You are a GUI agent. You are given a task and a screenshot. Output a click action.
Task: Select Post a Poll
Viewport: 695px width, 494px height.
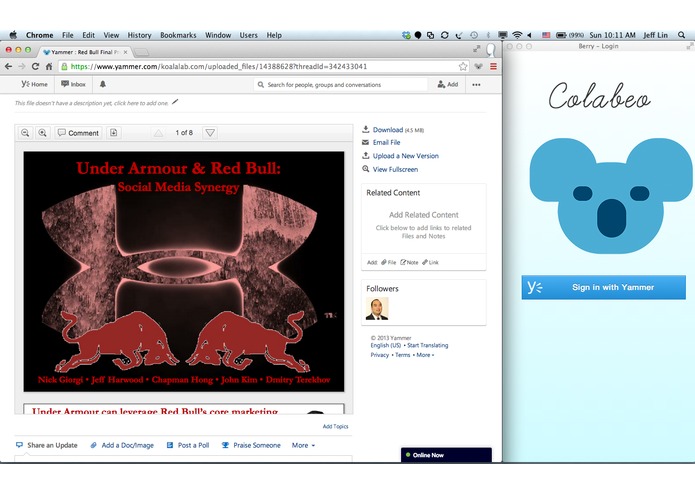click(188, 445)
